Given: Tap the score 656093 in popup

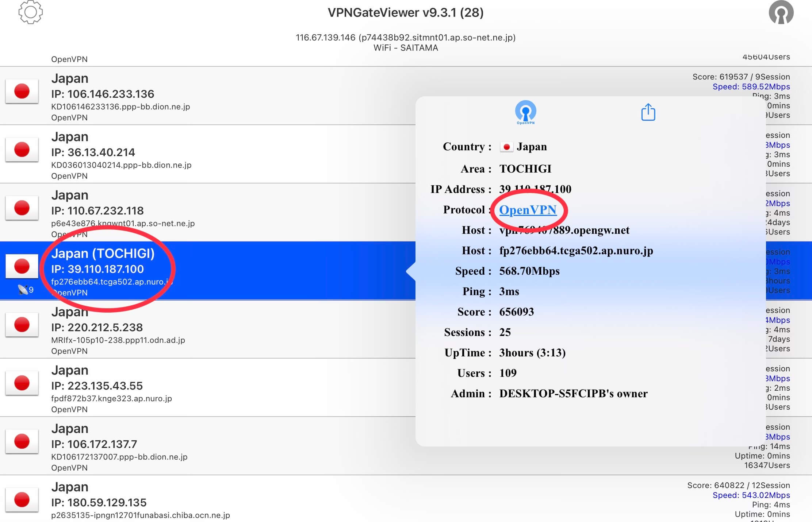Looking at the screenshot, I should click(516, 312).
